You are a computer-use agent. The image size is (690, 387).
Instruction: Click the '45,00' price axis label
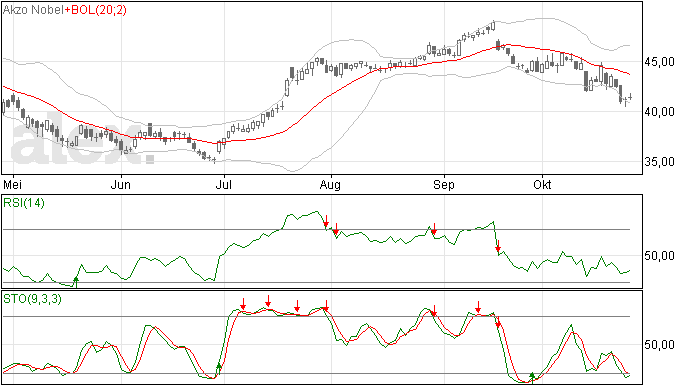pos(659,62)
